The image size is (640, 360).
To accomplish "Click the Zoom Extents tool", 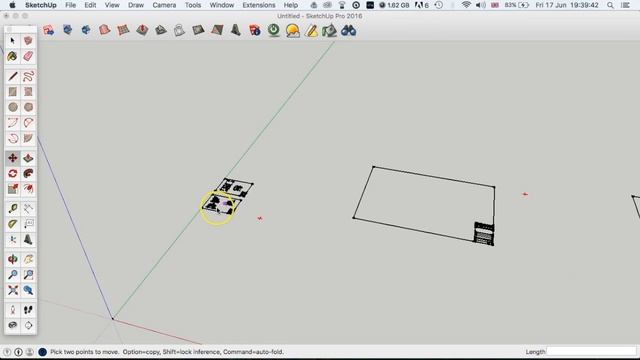I will 13,290.
